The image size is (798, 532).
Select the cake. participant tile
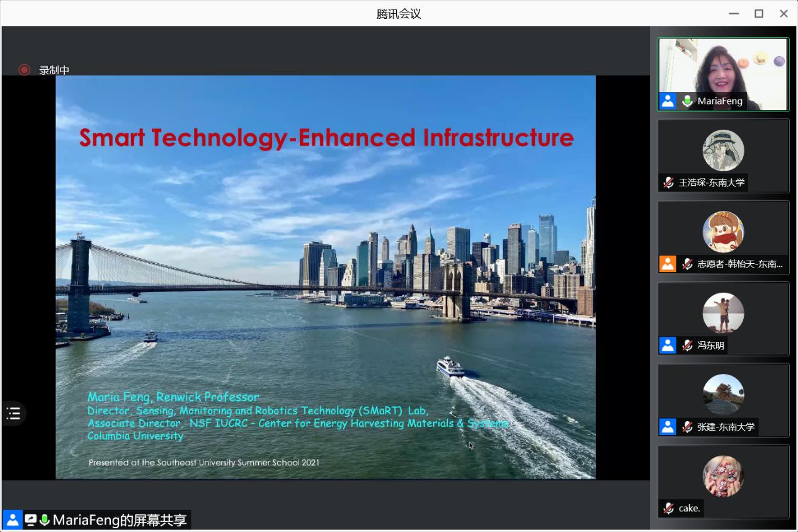723,482
